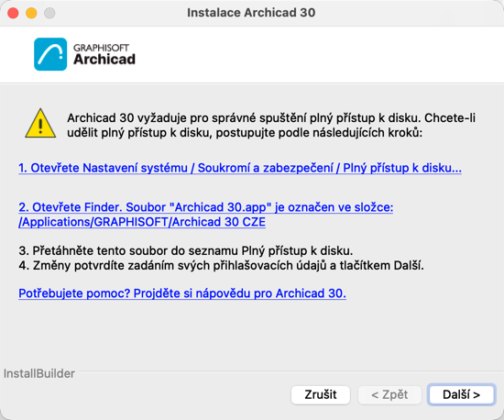This screenshot has width=504, height=420.
Task: Click the yellow warning triangle icon
Action: [x=40, y=124]
